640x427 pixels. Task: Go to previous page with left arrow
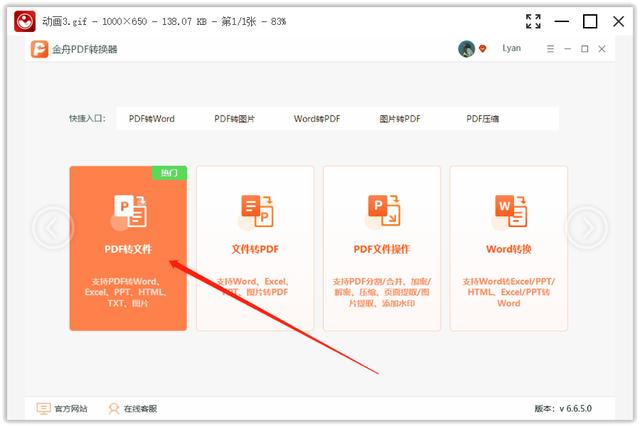click(51, 229)
